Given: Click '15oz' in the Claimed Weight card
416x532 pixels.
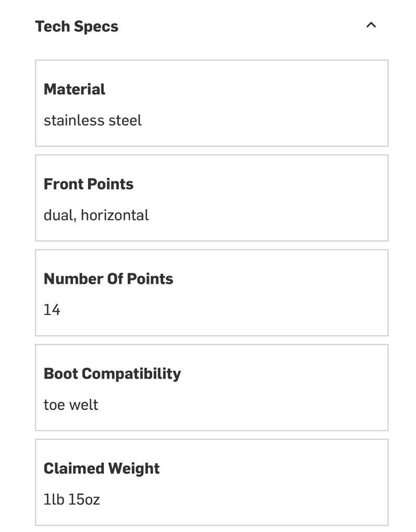Looking at the screenshot, I should pos(84,500).
